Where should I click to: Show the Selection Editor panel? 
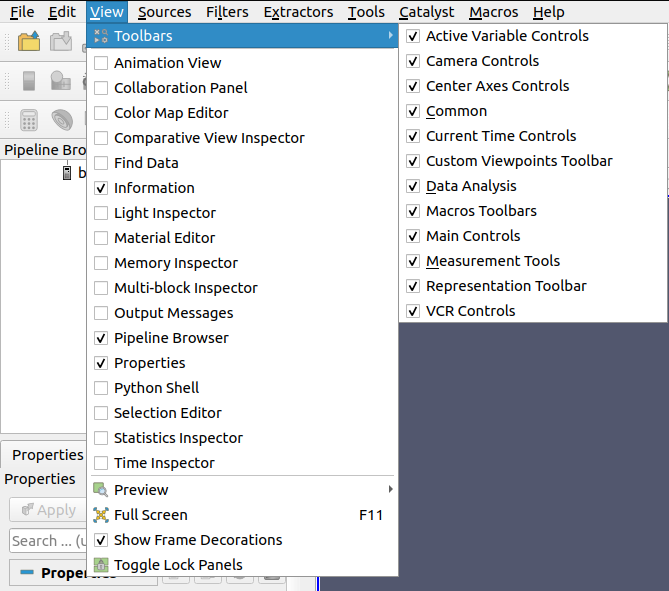click(101, 413)
